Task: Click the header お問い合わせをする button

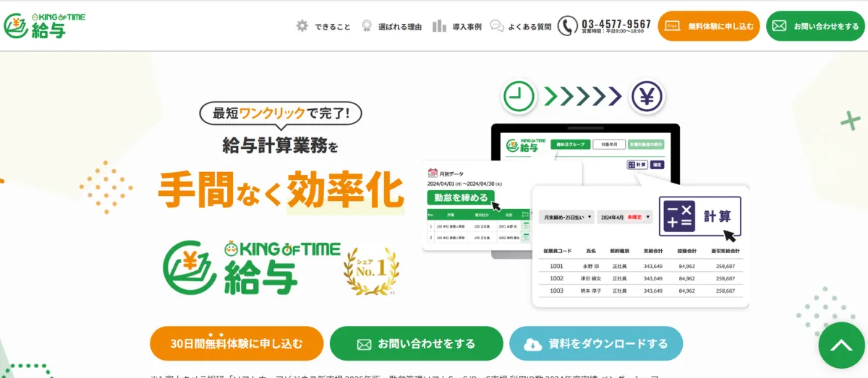Action: pyautogui.click(x=815, y=26)
